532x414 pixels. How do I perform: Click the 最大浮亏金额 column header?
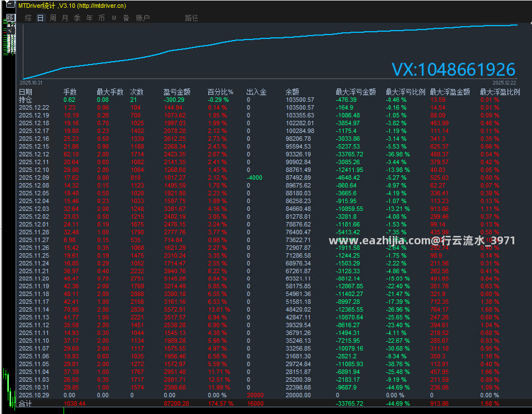(355, 92)
